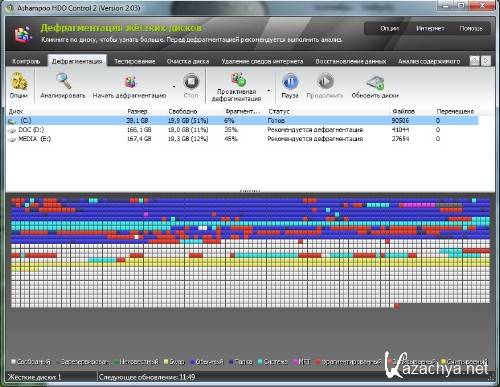The height and width of the screenshot is (387, 500).
Task: Click the drive icon next to DOC (D:)
Action: pos(12,130)
